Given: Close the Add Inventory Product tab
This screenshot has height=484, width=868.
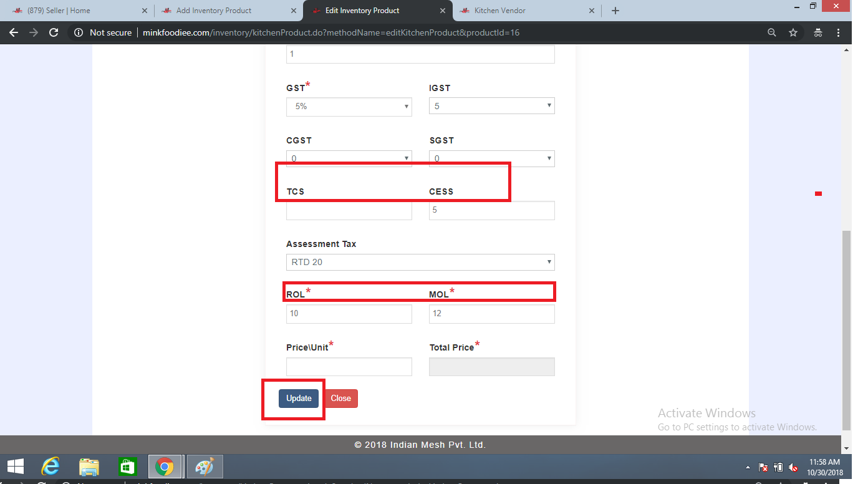Looking at the screenshot, I should [294, 11].
